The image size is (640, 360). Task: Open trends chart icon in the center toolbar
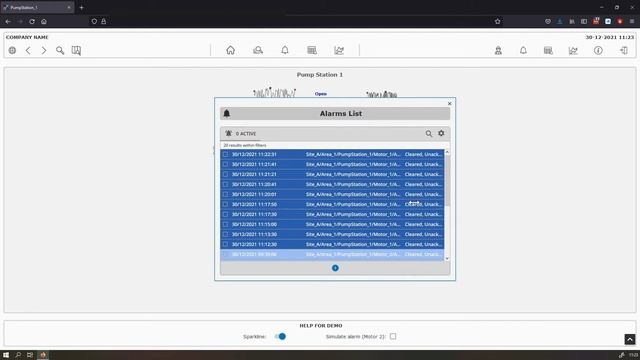tap(339, 50)
